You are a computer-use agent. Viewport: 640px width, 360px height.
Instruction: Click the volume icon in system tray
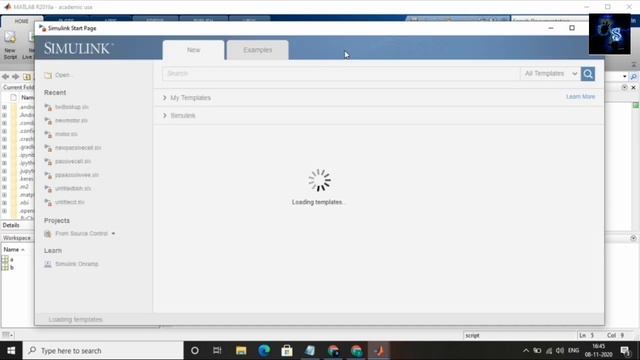click(x=560, y=351)
